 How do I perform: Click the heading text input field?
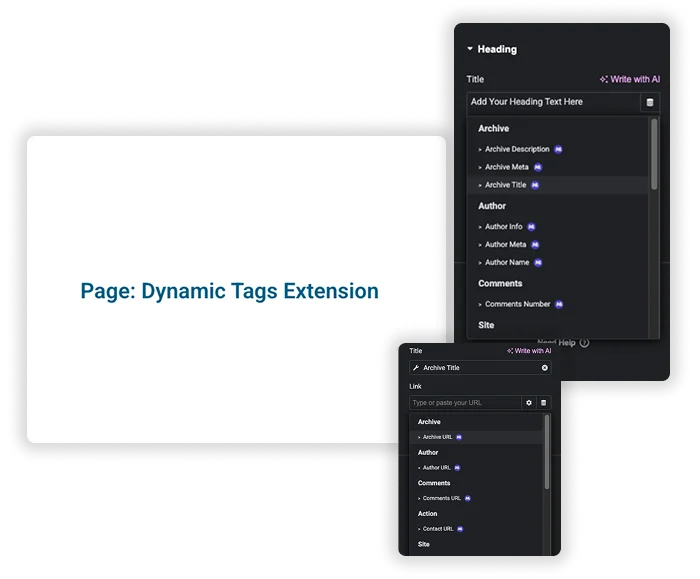(x=553, y=102)
